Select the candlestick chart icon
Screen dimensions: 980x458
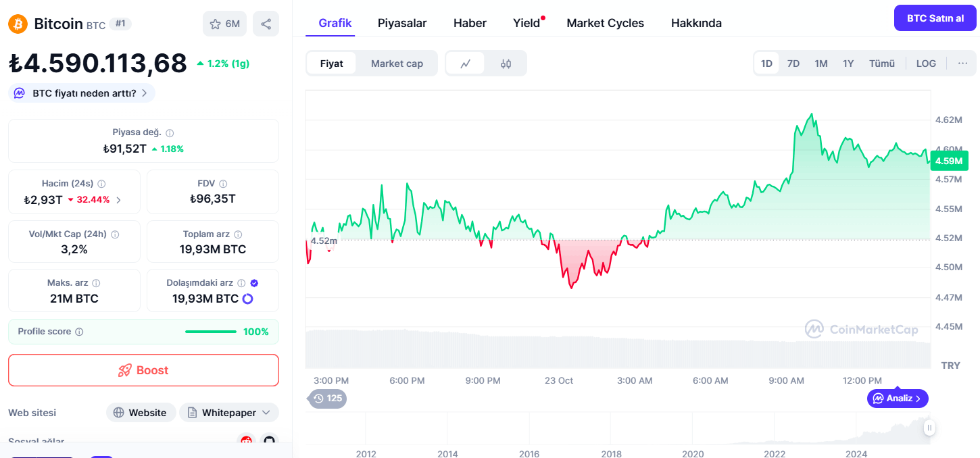[506, 63]
